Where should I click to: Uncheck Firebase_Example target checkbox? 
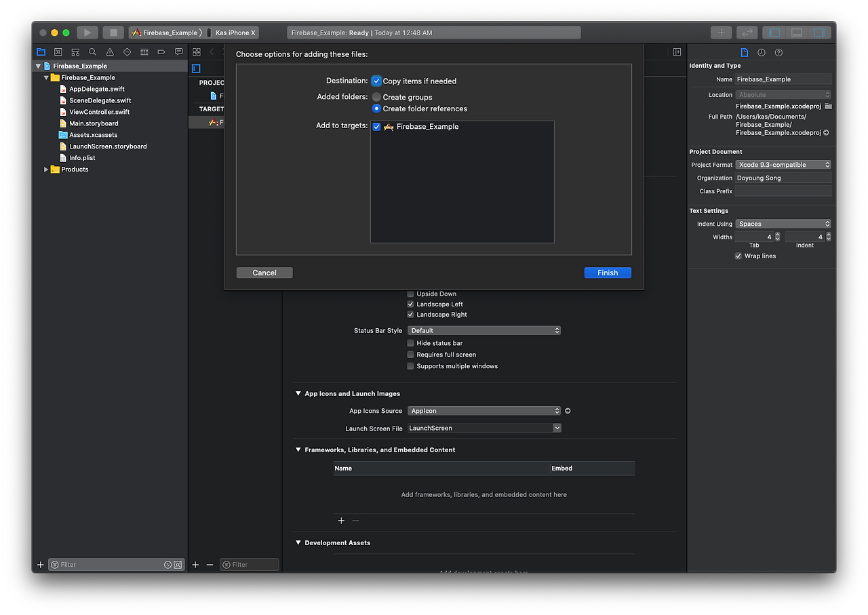376,127
